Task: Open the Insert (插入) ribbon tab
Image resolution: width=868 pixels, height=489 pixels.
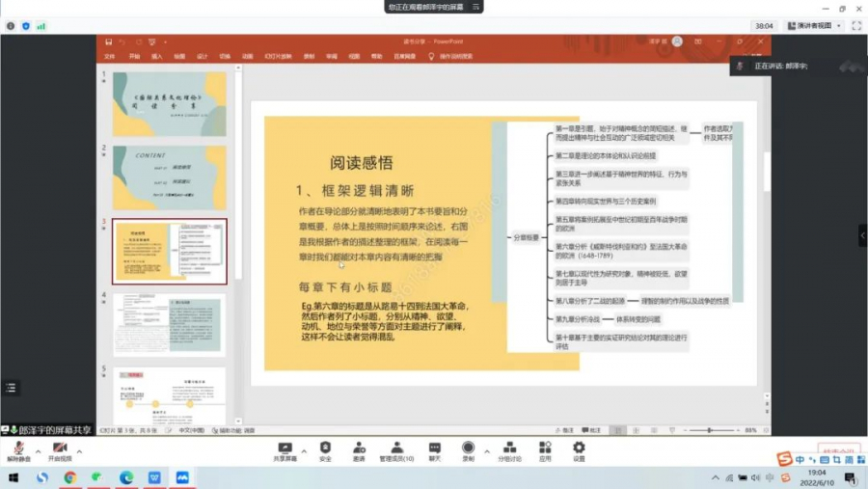Action: [156, 57]
